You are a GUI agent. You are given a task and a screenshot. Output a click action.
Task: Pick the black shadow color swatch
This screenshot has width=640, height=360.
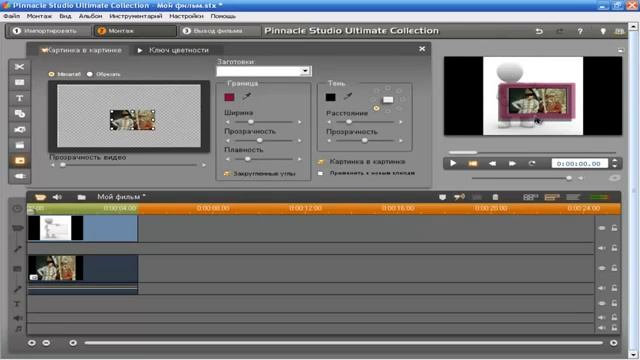point(331,97)
